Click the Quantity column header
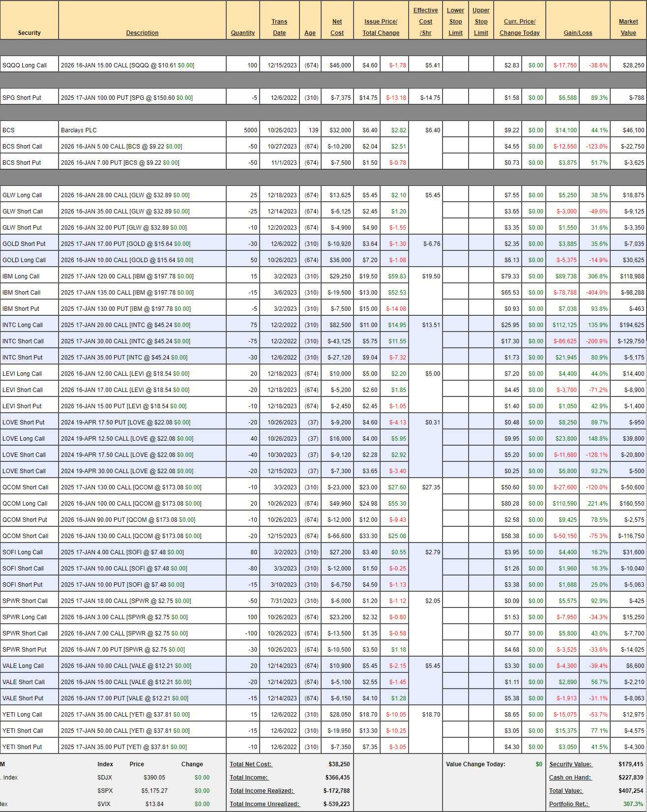The width and height of the screenshot is (647, 812). (x=243, y=33)
